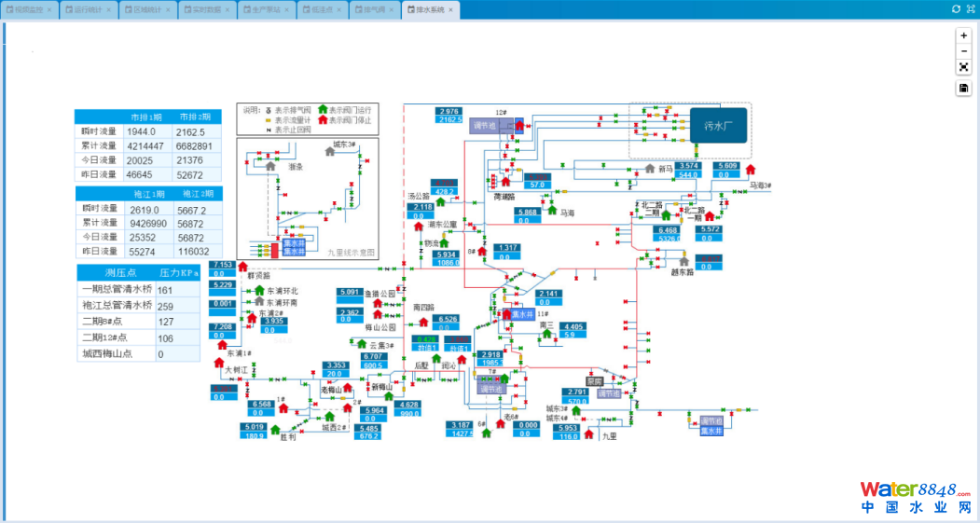Viewport: 980px width, 523px height.
Task: Click the fullscreen expand icon at top right
Action: coord(970,8)
